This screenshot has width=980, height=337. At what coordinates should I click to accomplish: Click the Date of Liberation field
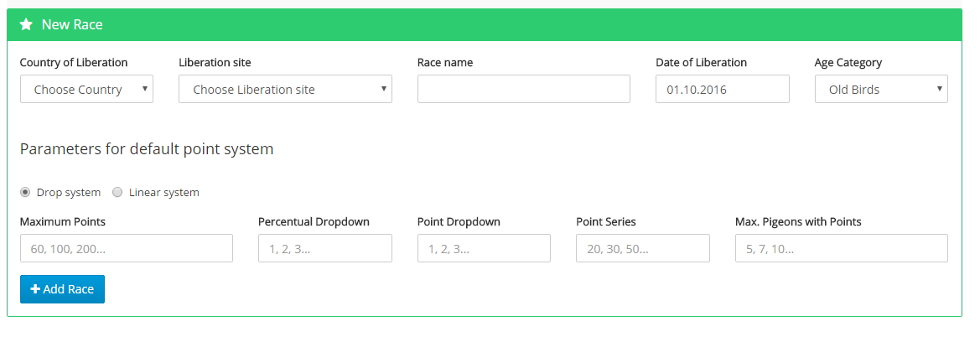722,90
